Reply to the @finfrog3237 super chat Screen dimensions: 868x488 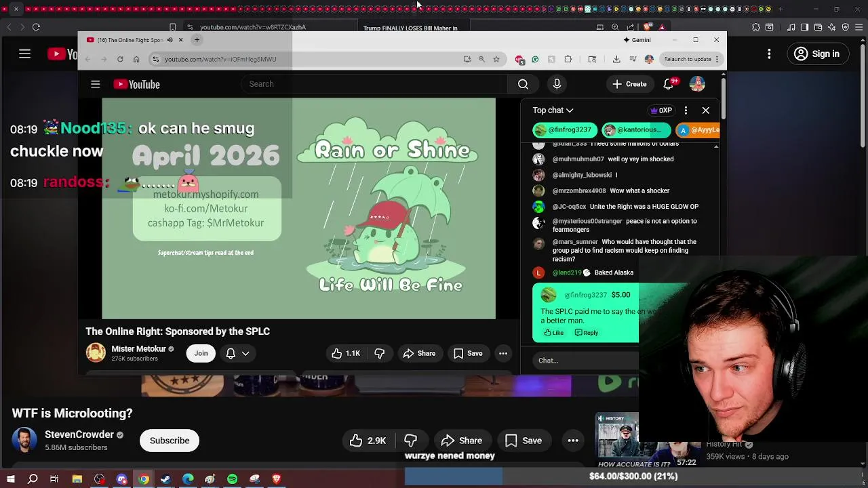point(587,333)
